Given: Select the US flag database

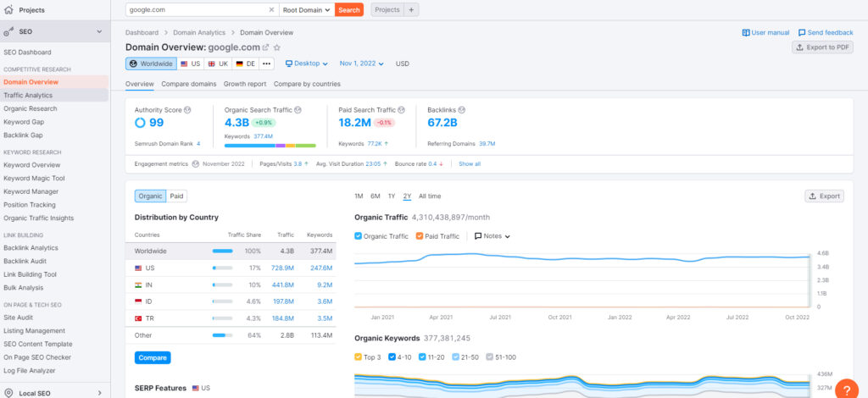Looking at the screenshot, I should 190,64.
